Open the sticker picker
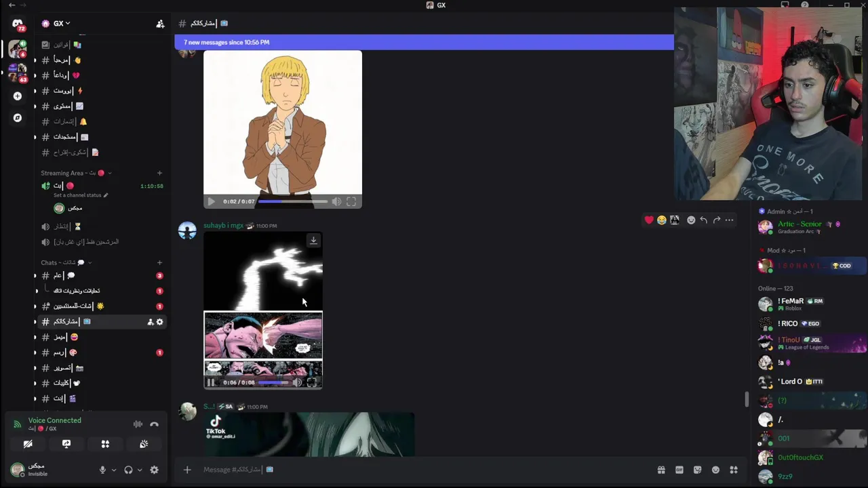This screenshot has height=488, width=868. [697, 470]
